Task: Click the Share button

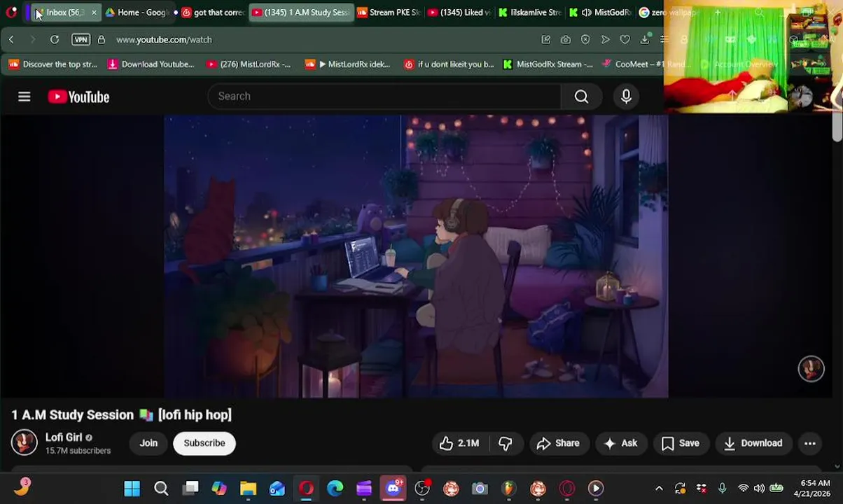Action: [558, 443]
